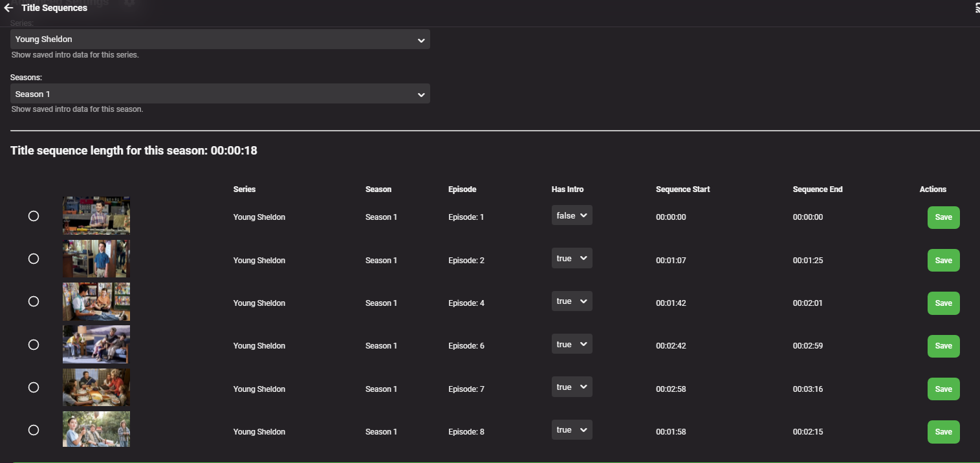This screenshot has width=980, height=463.
Task: Open Has Intro dropdown for Episode 7
Action: click(572, 387)
